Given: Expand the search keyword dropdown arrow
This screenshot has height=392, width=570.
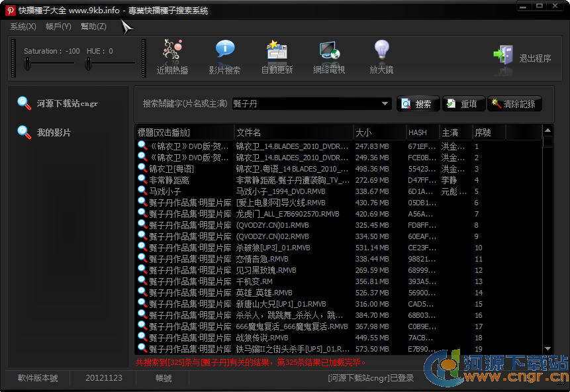Looking at the screenshot, I should [x=385, y=104].
